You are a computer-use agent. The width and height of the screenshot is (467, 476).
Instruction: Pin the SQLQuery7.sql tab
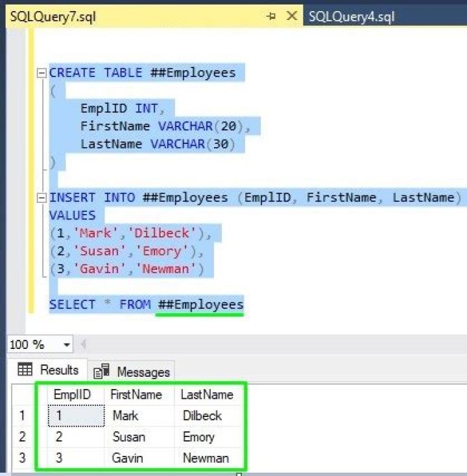(271, 16)
